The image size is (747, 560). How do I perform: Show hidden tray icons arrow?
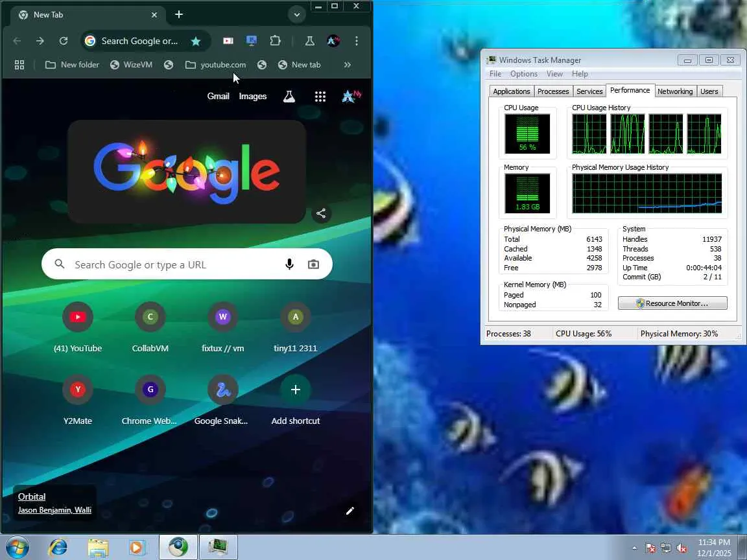[634, 548]
